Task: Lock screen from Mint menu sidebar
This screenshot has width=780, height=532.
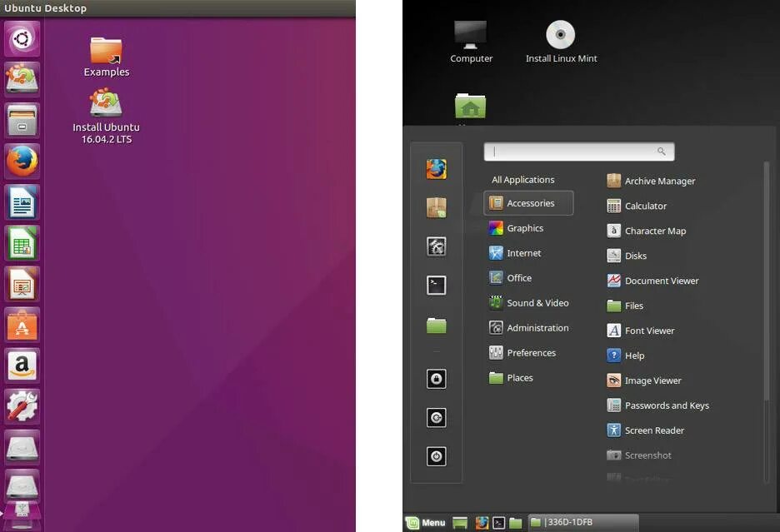Action: pos(437,379)
